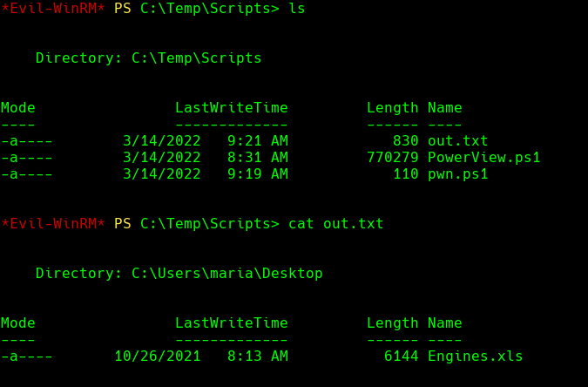Click the 830 length value
Screen dimensions: 588x387
405,141
